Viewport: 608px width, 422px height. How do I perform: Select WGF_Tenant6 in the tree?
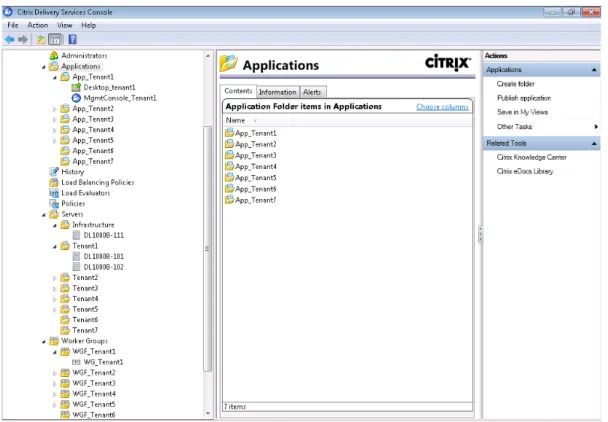tap(94, 415)
